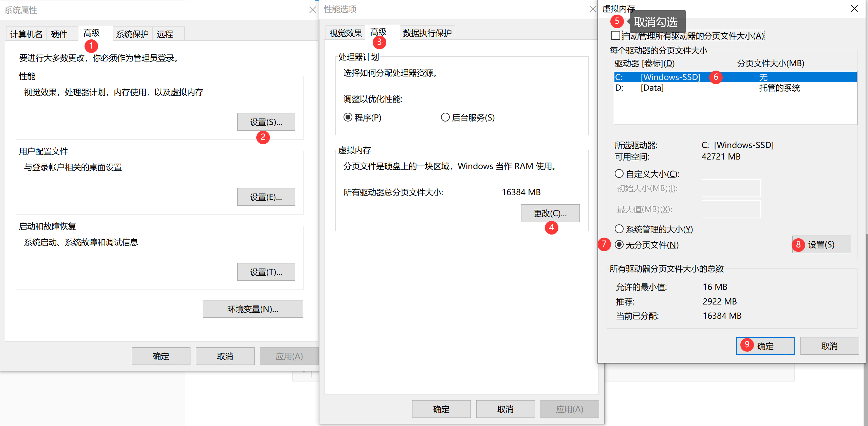Open 环境变量(N)... dialog
The image size is (868, 426).
click(x=253, y=309)
